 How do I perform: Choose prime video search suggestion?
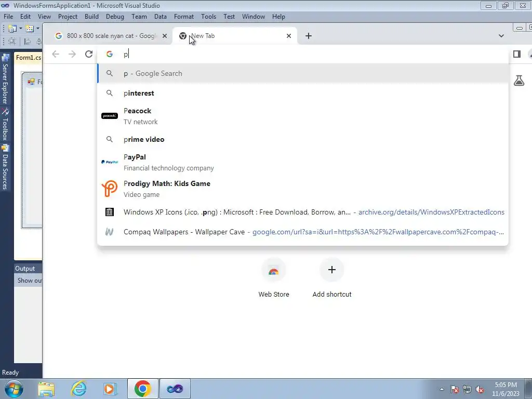[x=303, y=139]
